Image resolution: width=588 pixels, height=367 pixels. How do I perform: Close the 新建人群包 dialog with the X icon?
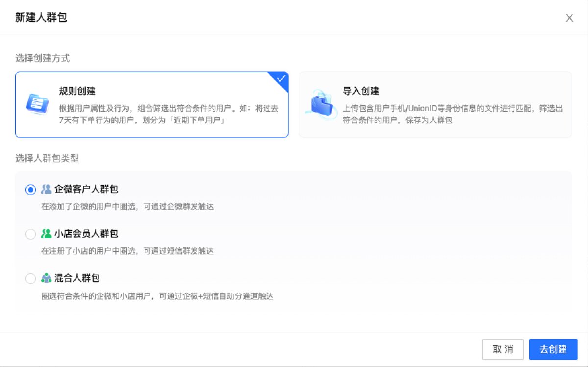click(569, 18)
